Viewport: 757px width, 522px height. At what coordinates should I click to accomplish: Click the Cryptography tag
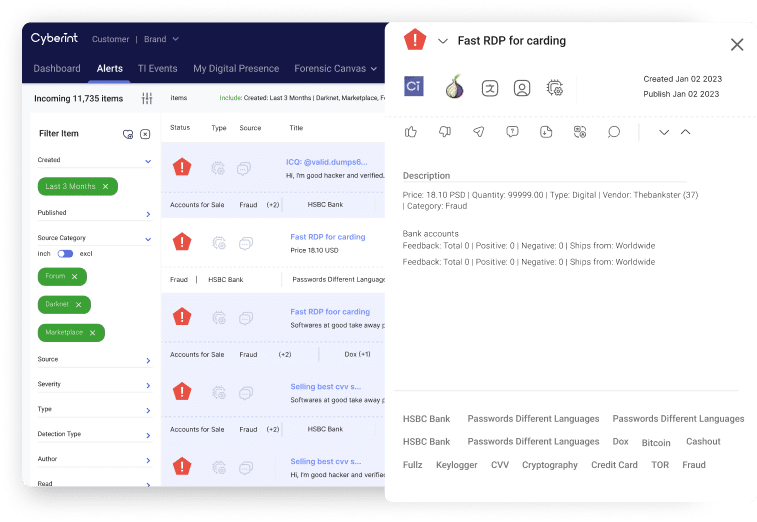[549, 465]
